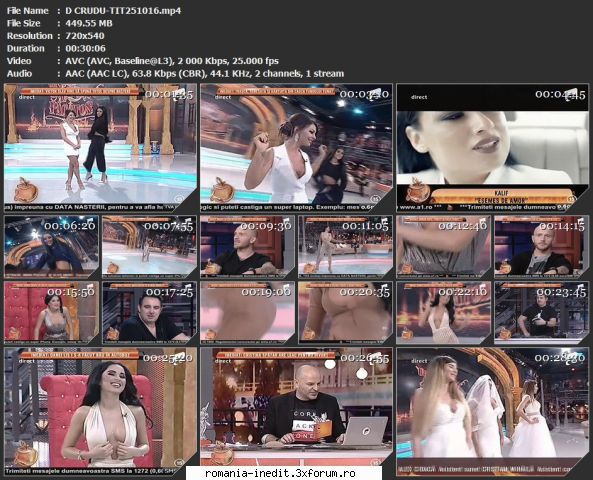Screen dimensions: 593x480
Task: Pick the 00:23:45 frame
Action: 542,313
